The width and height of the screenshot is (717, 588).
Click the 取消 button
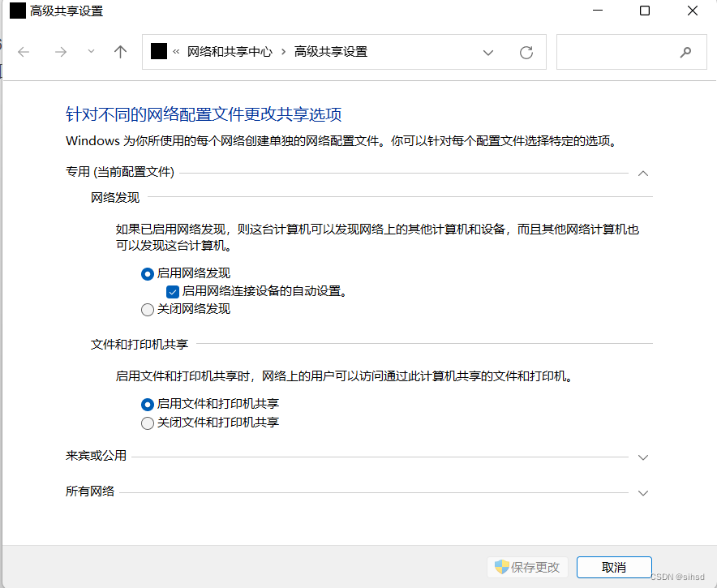coord(614,567)
